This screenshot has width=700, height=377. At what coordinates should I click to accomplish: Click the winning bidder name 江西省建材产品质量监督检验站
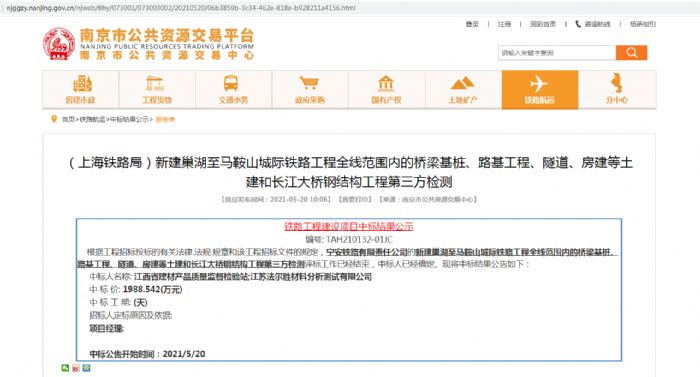tap(192, 277)
